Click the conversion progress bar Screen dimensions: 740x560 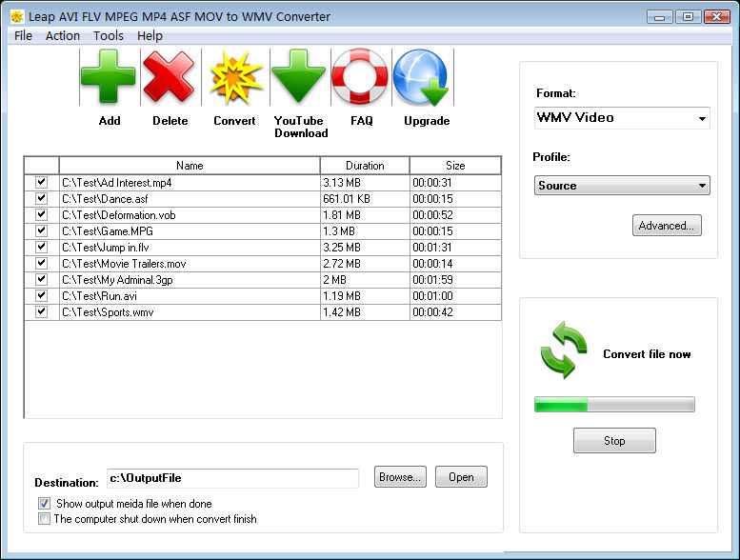614,405
